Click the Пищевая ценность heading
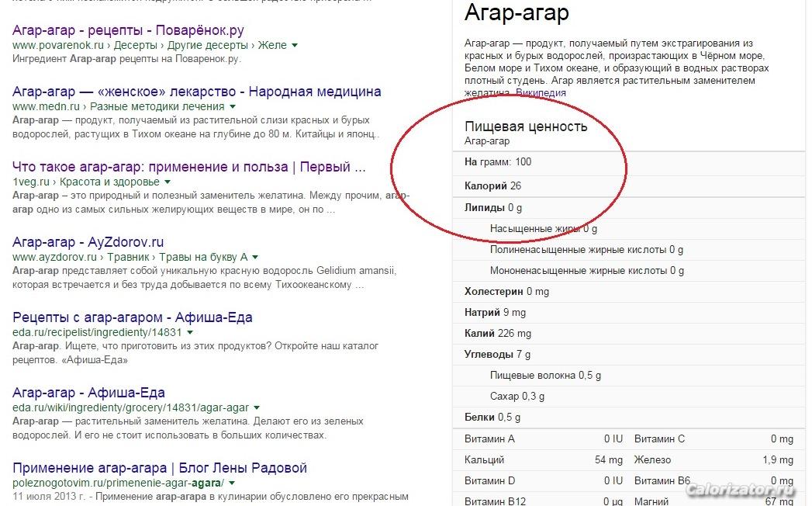The height and width of the screenshot is (506, 812). (x=526, y=126)
